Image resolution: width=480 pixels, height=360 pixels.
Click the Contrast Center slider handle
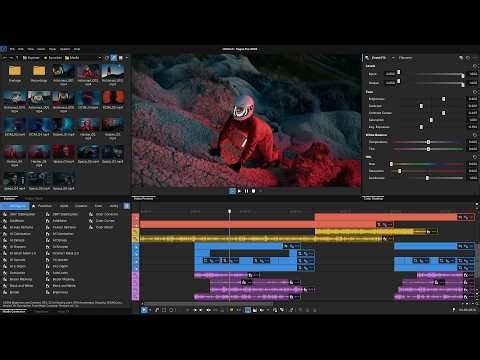pyautogui.click(x=443, y=113)
